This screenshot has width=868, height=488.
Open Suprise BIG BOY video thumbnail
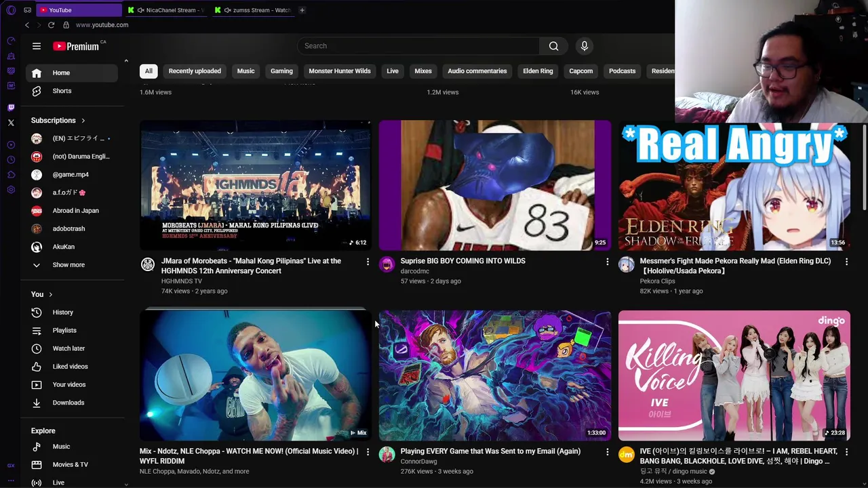coord(495,186)
